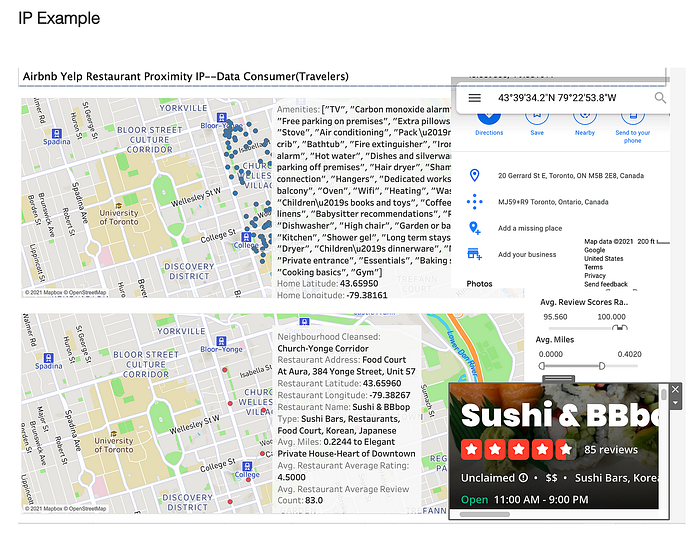Click the grip handle above the Yelp panel
This screenshot has height=536, width=700.
(x=558, y=379)
